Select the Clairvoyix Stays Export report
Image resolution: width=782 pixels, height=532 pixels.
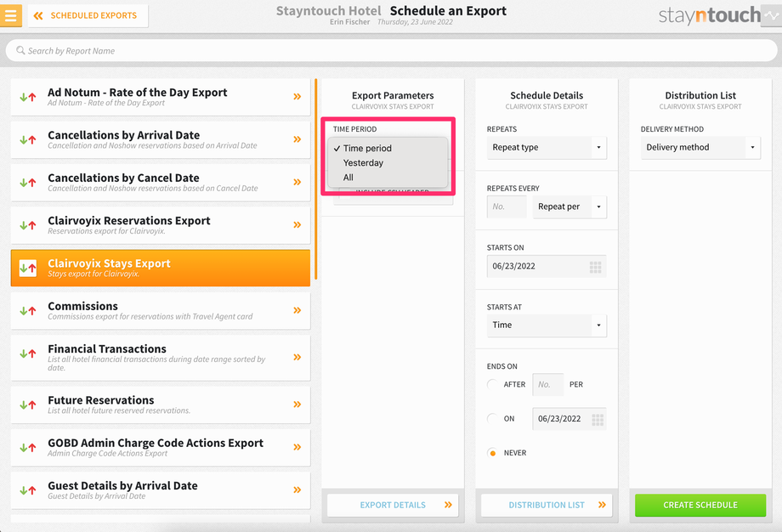[160, 269]
